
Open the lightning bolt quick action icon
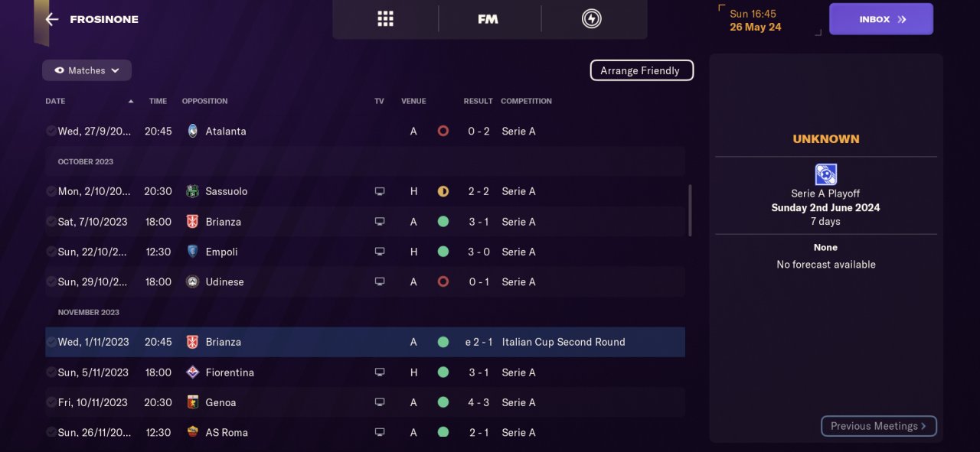[x=591, y=19]
